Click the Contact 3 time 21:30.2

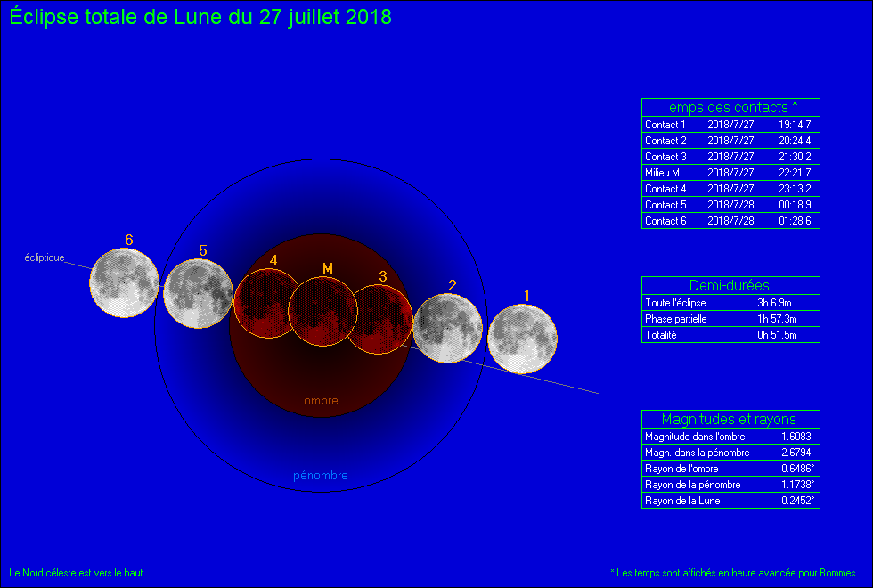(795, 157)
